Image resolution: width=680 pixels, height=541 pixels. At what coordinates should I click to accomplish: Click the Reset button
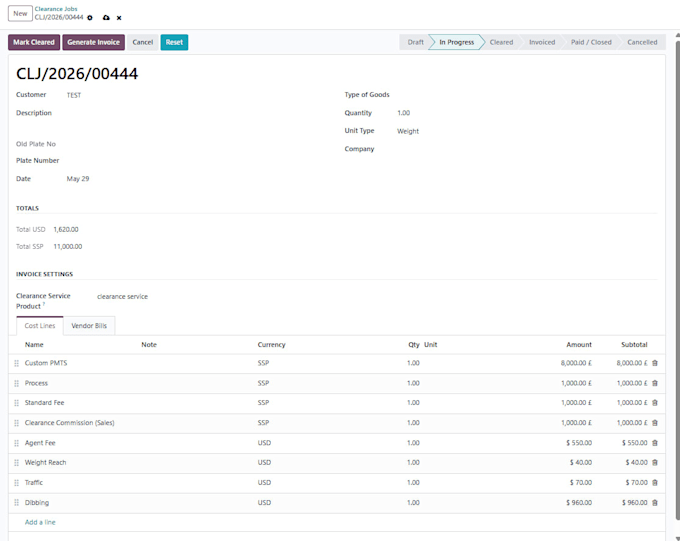[174, 42]
